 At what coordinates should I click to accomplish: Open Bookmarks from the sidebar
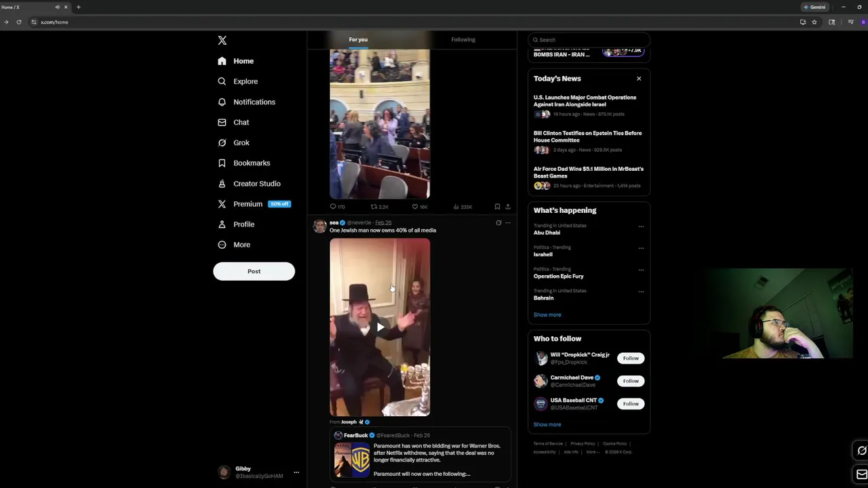pos(243,163)
